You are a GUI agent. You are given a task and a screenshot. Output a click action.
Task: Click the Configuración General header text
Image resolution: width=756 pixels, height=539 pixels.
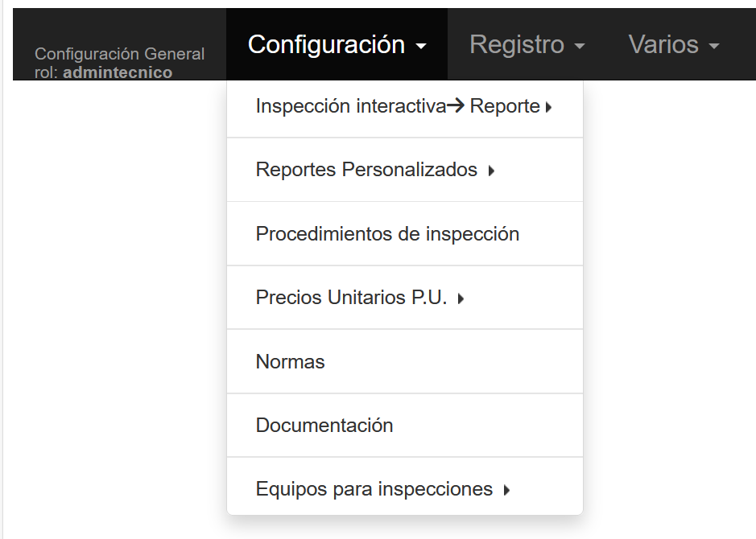(x=119, y=54)
